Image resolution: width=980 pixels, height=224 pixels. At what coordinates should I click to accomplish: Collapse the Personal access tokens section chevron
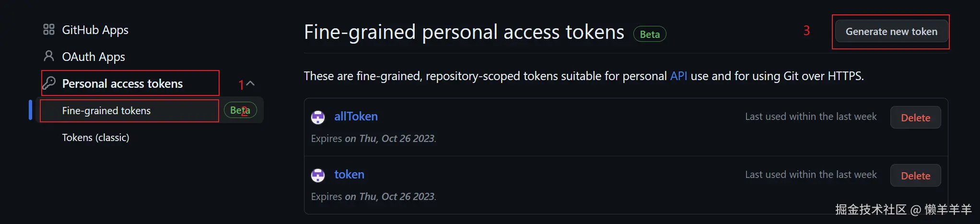[x=250, y=83]
